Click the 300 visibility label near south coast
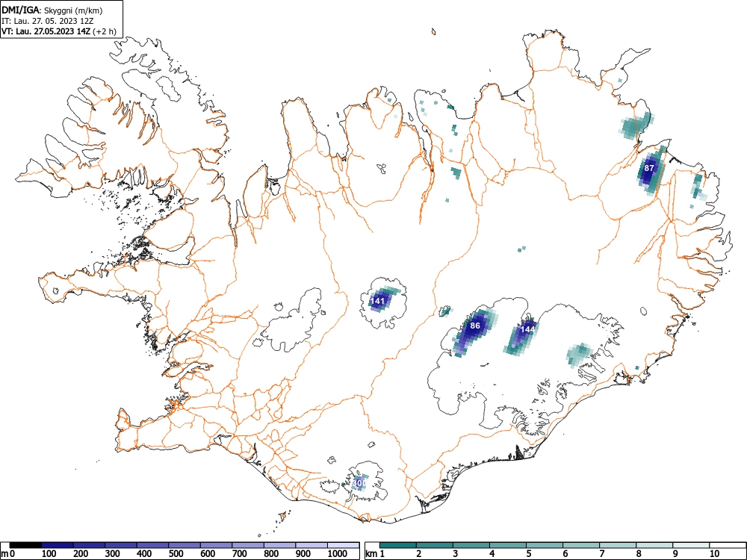 coord(359,483)
